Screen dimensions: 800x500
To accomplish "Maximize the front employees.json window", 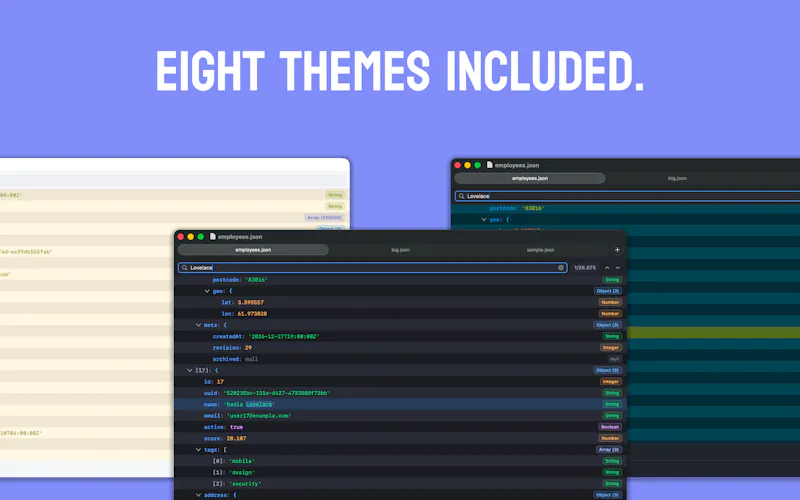I will coord(201,237).
